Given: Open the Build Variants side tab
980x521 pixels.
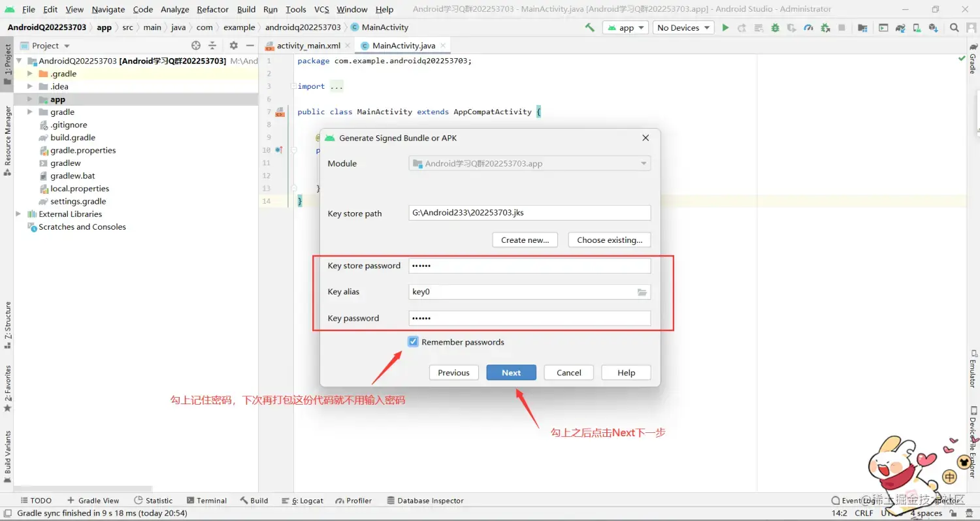Looking at the screenshot, I should (8, 455).
